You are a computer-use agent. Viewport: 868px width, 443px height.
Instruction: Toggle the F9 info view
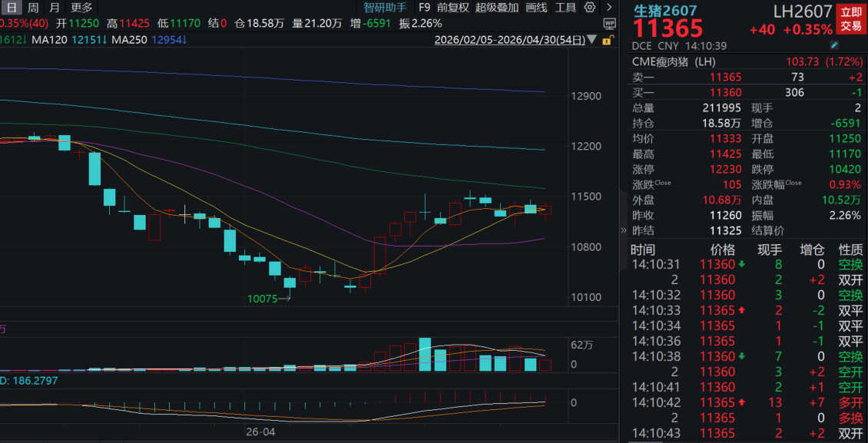coord(425,8)
